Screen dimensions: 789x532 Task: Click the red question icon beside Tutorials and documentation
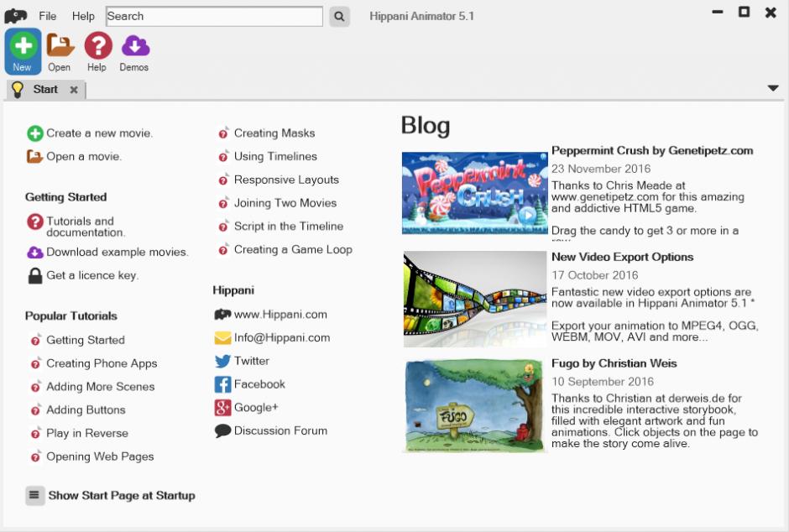pos(34,222)
